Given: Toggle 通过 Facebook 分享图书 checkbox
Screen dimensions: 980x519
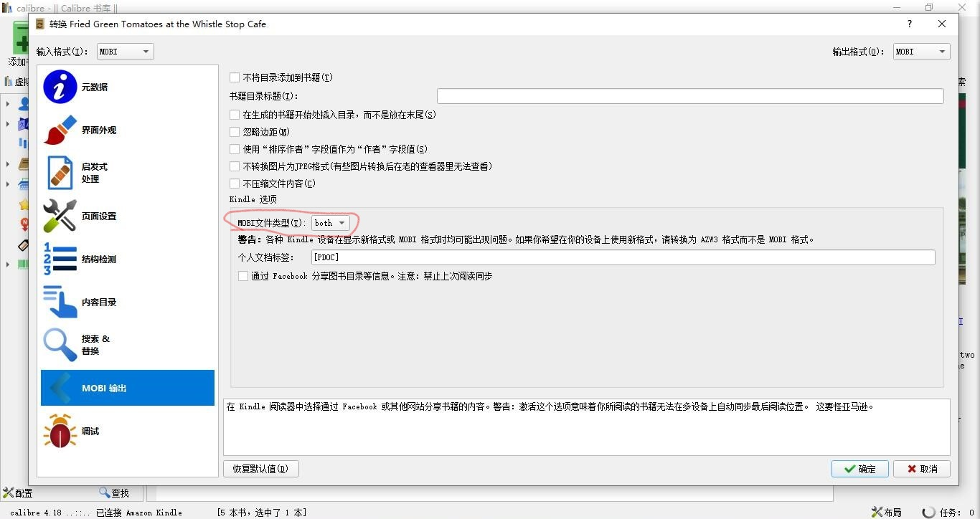Looking at the screenshot, I should click(x=243, y=276).
